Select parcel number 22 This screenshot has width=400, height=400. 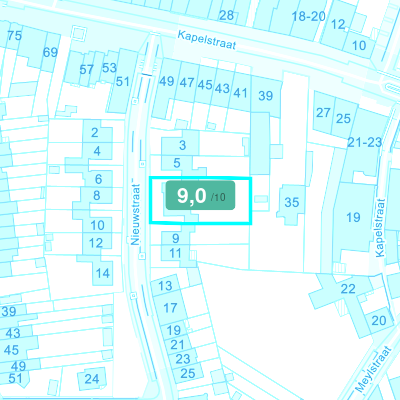[348, 289]
